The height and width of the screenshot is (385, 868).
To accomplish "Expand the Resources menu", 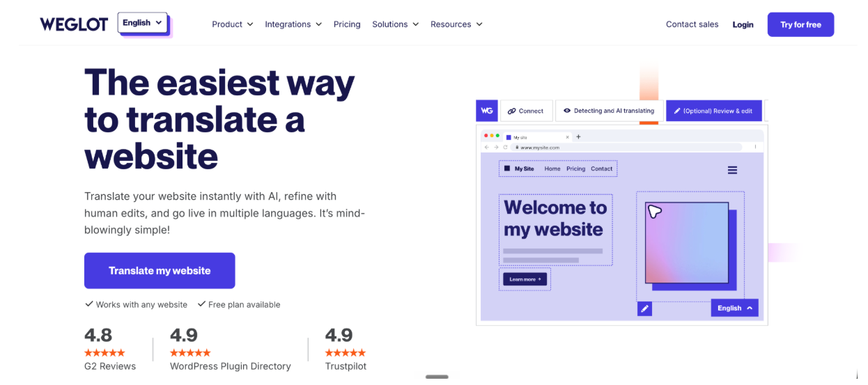I will (x=456, y=24).
